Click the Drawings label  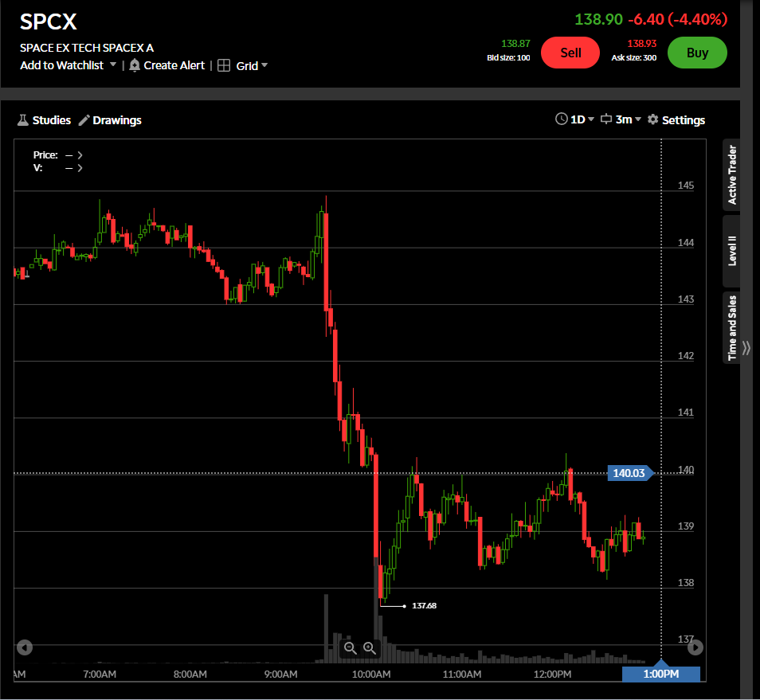[117, 120]
